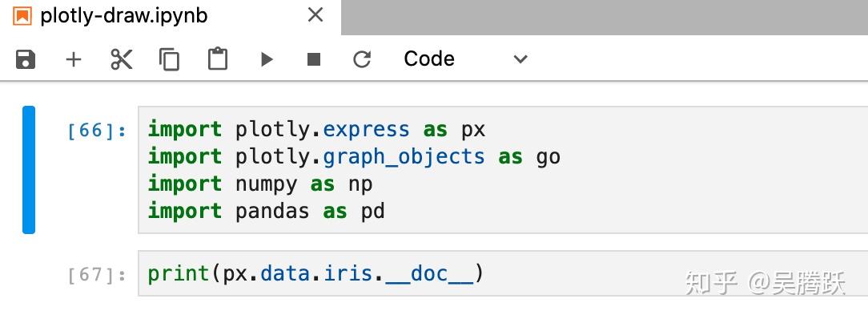Open the Code cell type dropdown
868x319 pixels.
[x=465, y=59]
